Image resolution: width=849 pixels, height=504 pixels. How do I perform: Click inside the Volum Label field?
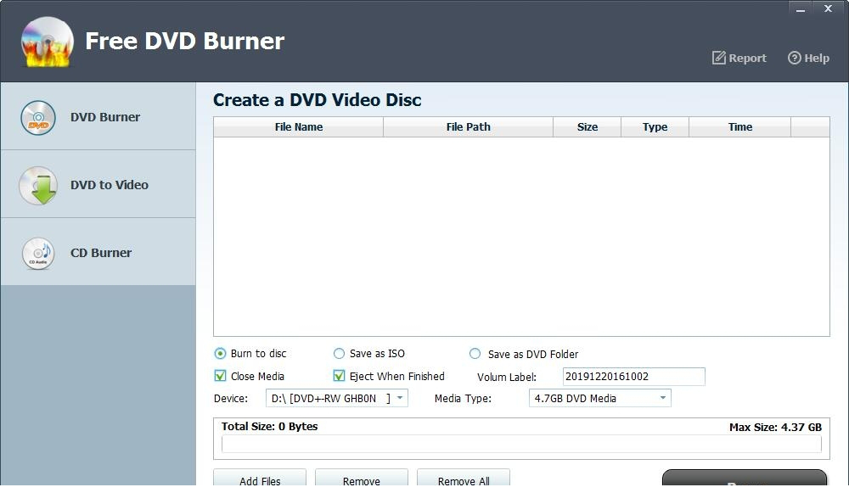[x=633, y=376]
